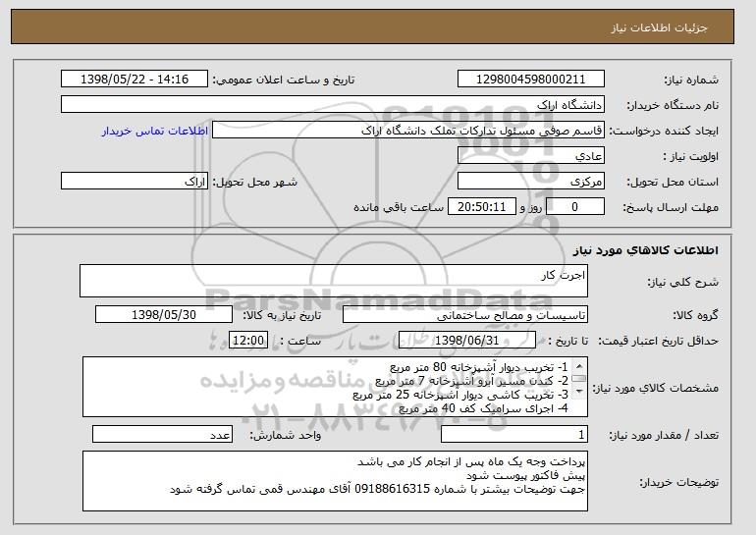This screenshot has width=756, height=535.
Task: Select line 2- کندن مسیر آبرو آشپزخانه 7 متر مربع
Action: (x=472, y=381)
